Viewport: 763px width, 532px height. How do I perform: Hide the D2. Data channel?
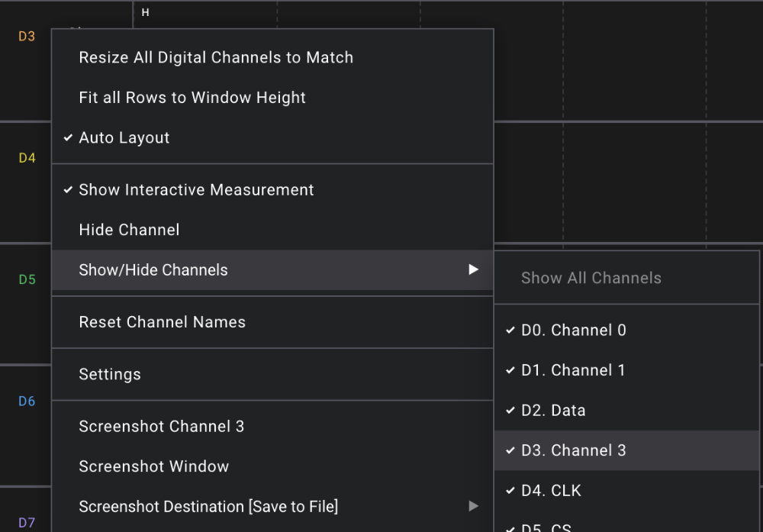coord(552,410)
